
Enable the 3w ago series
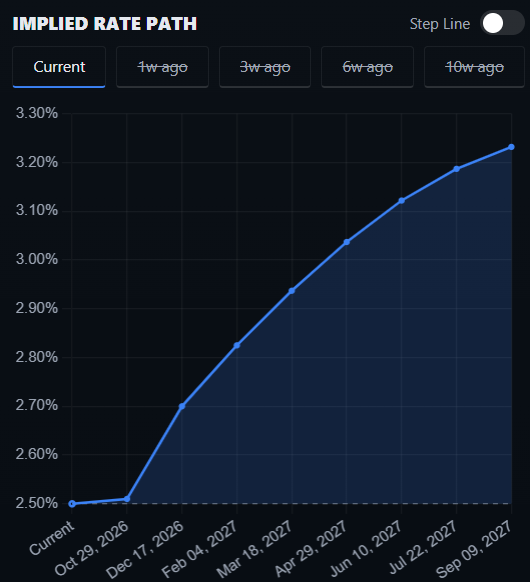265,67
